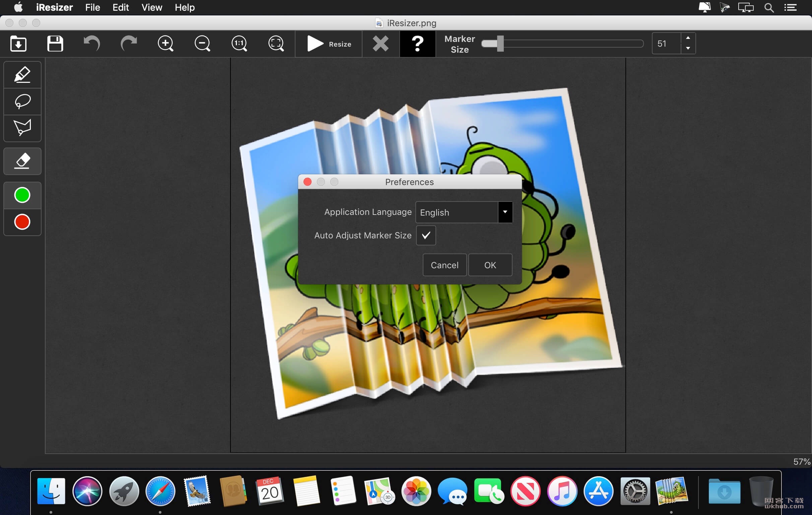Open the iResizer application menu

pyautogui.click(x=54, y=7)
